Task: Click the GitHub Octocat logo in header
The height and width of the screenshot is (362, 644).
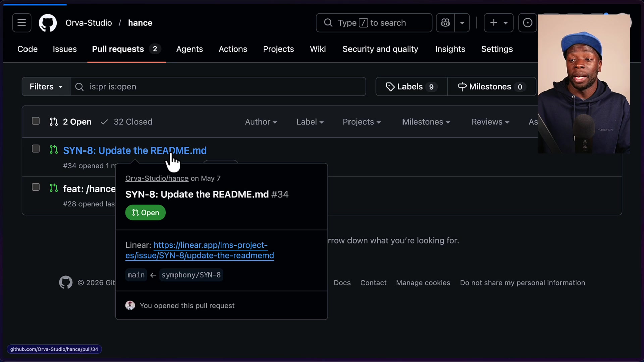Action: click(x=48, y=23)
